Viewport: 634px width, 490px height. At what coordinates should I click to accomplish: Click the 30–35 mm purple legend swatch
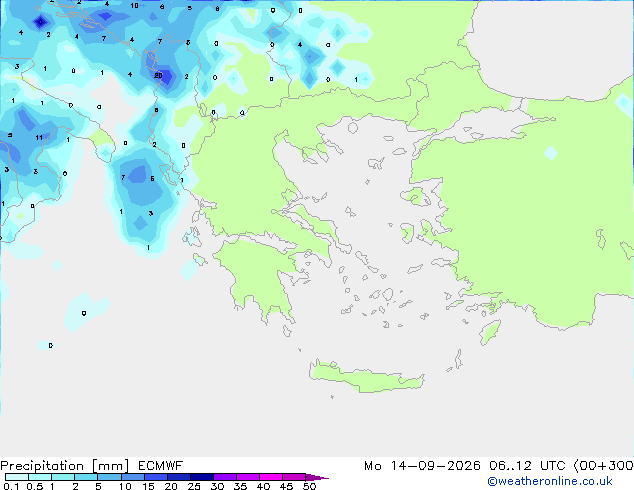[225, 477]
